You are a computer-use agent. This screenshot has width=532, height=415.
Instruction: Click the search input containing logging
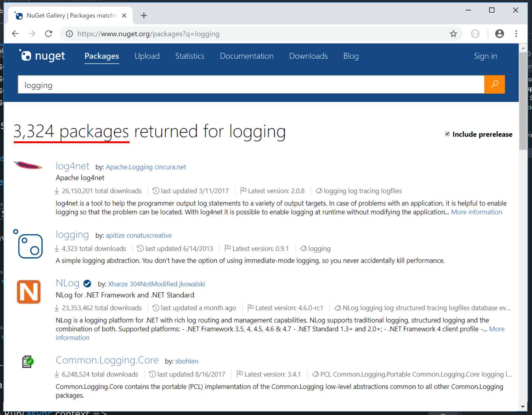249,85
